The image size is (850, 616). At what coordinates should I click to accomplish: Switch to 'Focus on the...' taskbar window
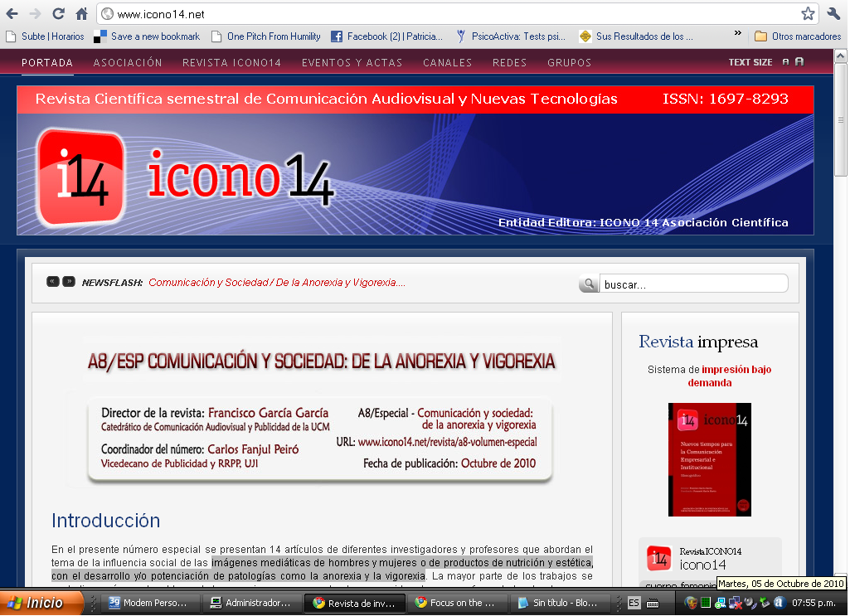tap(455, 603)
